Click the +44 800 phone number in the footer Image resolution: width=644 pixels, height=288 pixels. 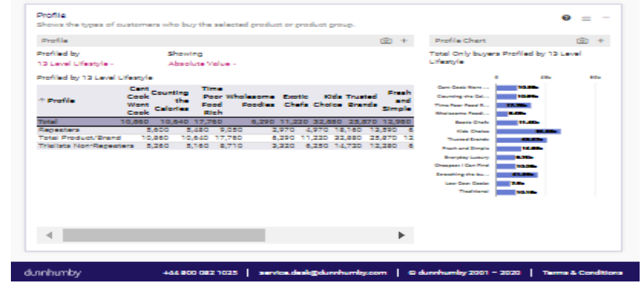click(200, 273)
